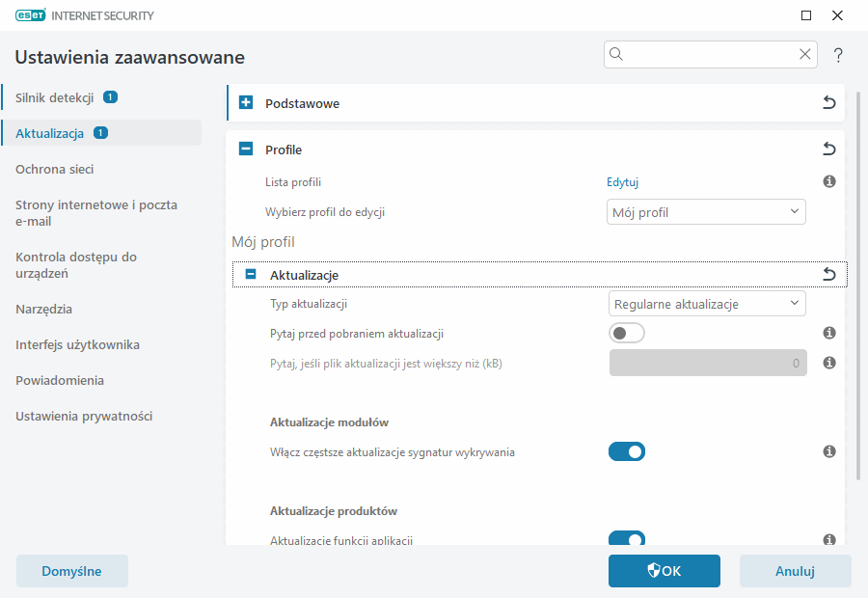The width and height of the screenshot is (868, 598).
Task: Open the Typ aktualizacji dropdown
Action: [706, 303]
